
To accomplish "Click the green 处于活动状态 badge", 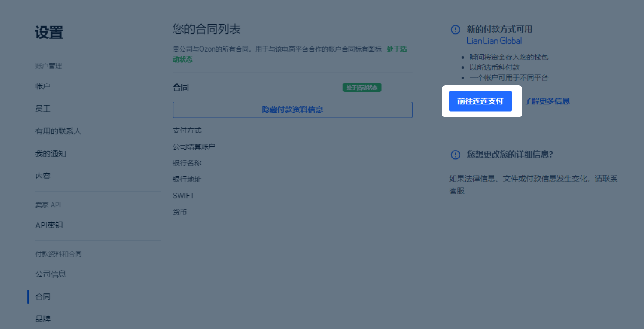I will tap(362, 87).
